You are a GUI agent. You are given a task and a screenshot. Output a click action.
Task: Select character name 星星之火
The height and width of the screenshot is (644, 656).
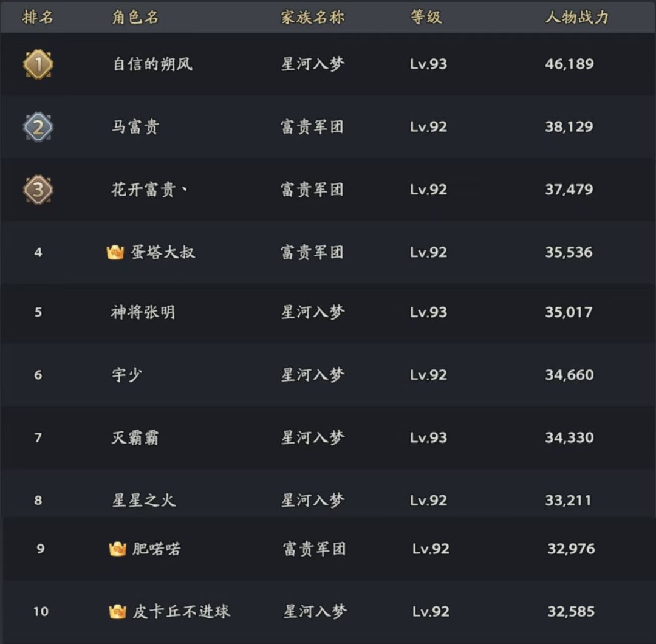143,500
